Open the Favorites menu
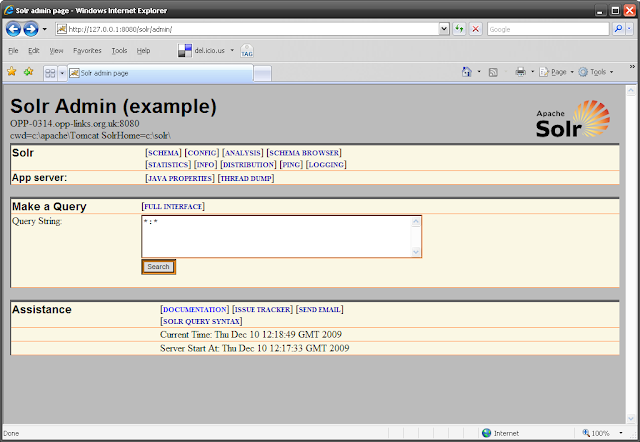640x442 pixels. pyautogui.click(x=87, y=51)
